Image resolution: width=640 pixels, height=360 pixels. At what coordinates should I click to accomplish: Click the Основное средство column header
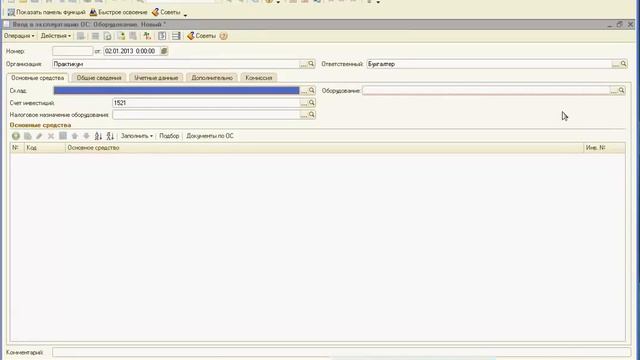[324, 148]
